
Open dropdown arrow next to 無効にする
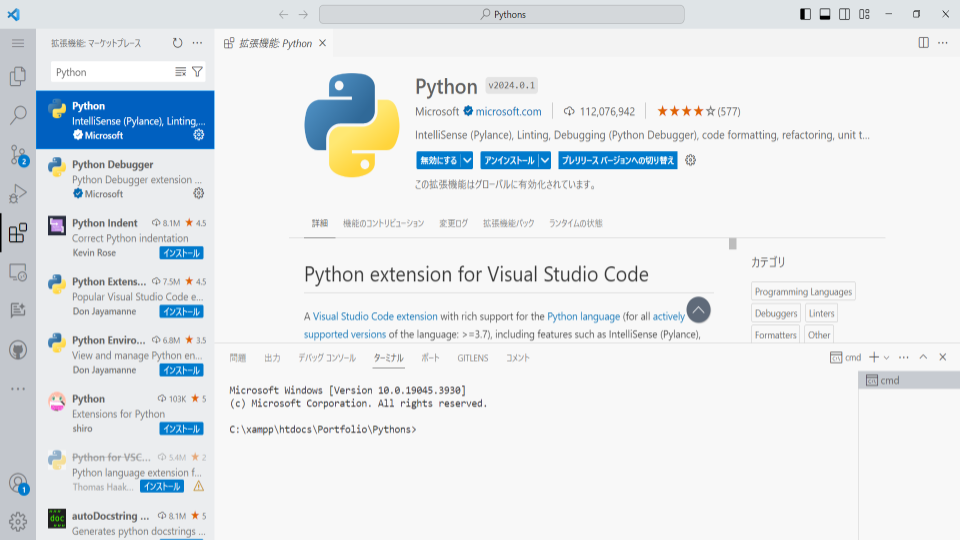coord(467,160)
